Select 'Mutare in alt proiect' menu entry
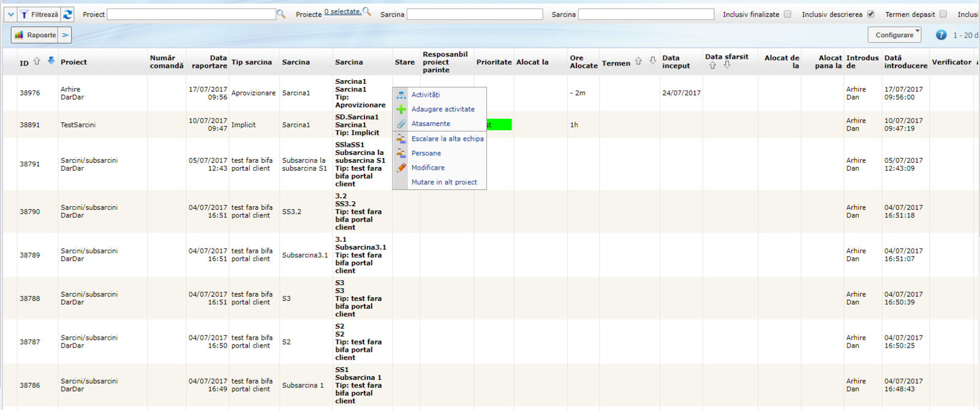Viewport: 980px width, 410px height. tap(443, 182)
